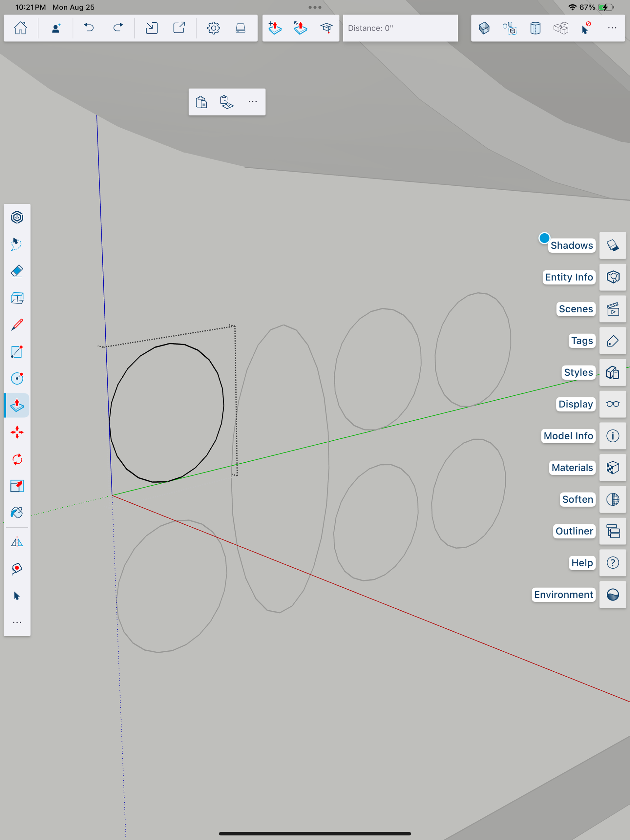Screen dimensions: 630x840
Task: Toggle the Display glasses panel
Action: pos(613,404)
